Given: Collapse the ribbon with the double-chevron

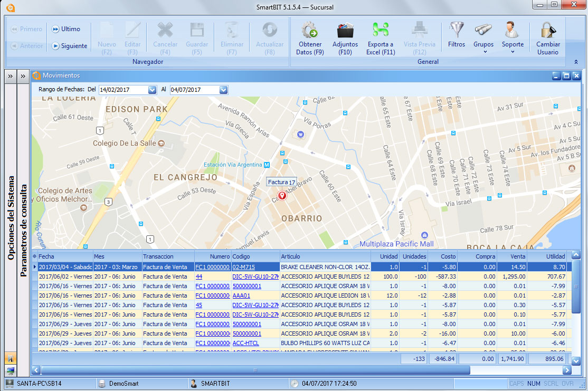Looking at the screenshot, I should point(576,62).
